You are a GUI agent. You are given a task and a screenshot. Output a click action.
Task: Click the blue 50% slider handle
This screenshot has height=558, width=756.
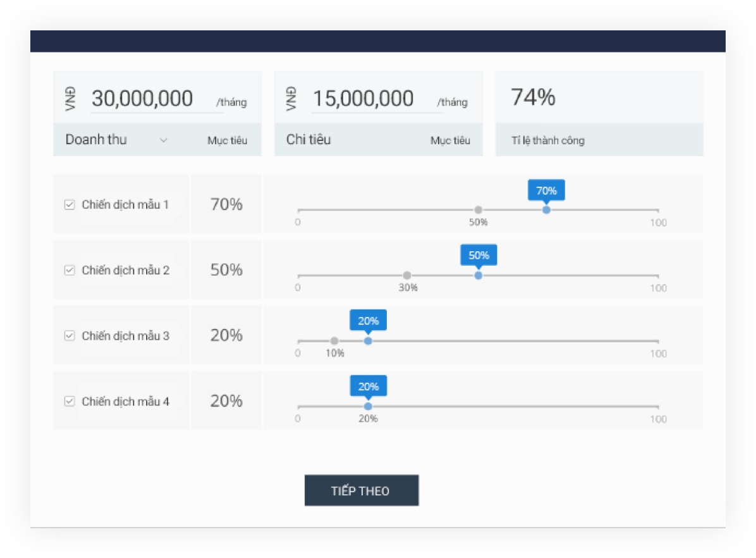tap(479, 276)
